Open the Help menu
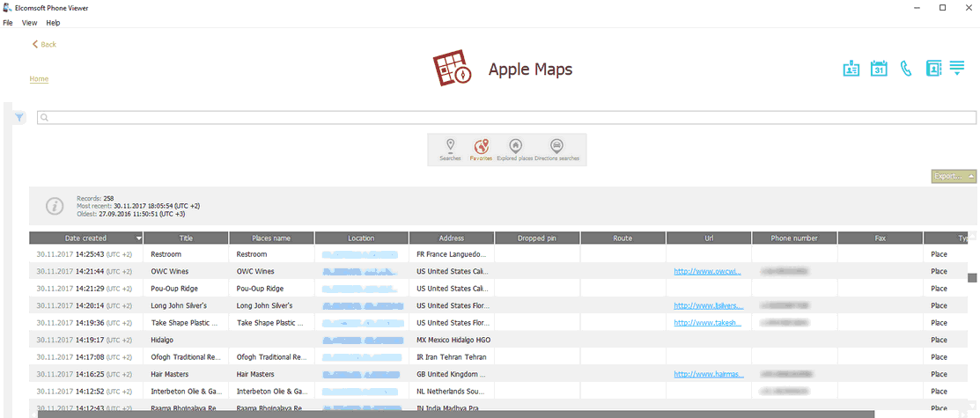The image size is (980, 418). pos(53,22)
